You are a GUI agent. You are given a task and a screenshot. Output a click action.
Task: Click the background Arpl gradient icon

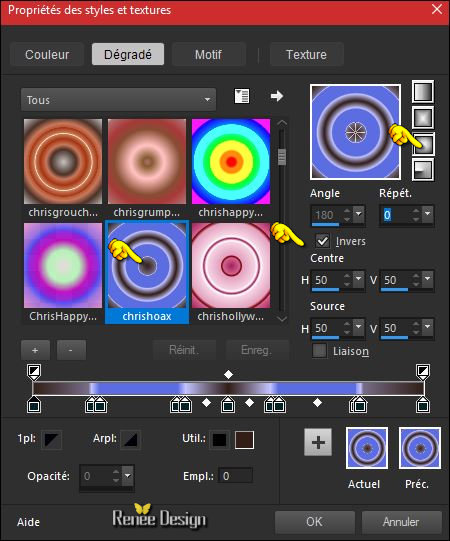[x=130, y=440]
